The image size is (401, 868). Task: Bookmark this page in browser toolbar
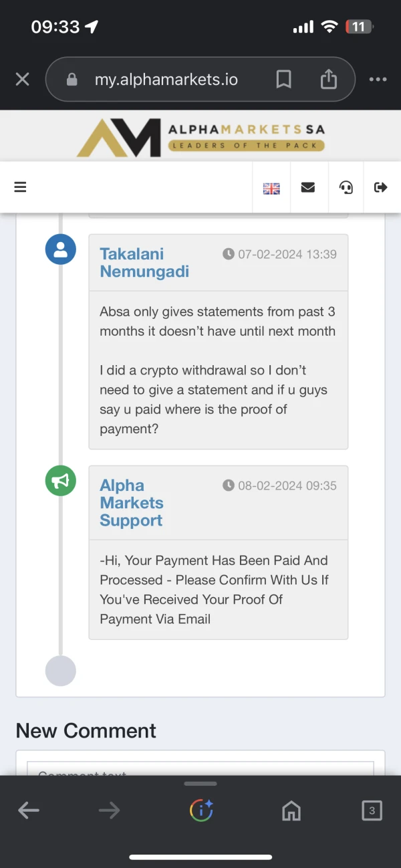283,80
